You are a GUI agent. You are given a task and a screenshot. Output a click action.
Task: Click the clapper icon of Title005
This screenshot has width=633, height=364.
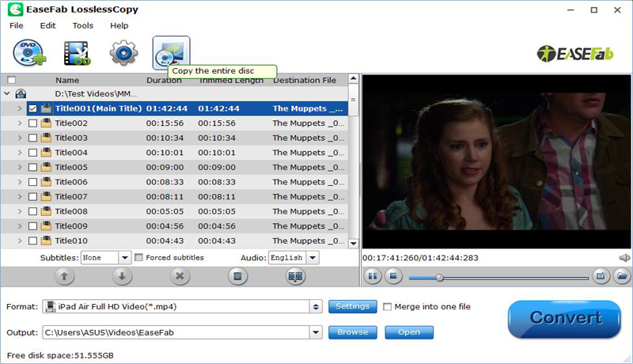point(46,167)
